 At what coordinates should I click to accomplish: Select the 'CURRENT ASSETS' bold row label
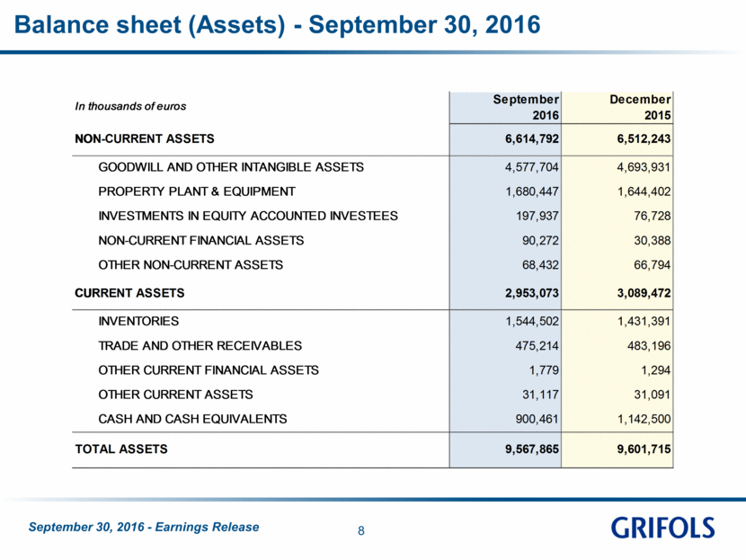(x=129, y=293)
